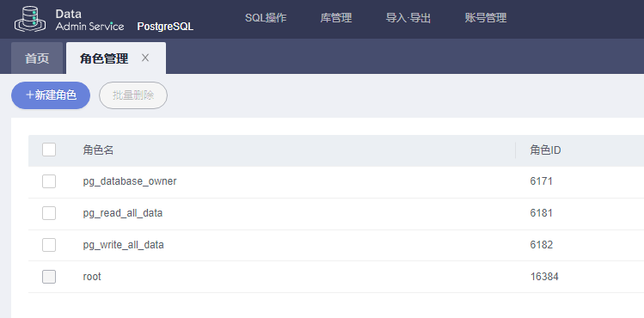Open the 库管理 menu
Screen dimensions: 644x318
pyautogui.click(x=336, y=18)
